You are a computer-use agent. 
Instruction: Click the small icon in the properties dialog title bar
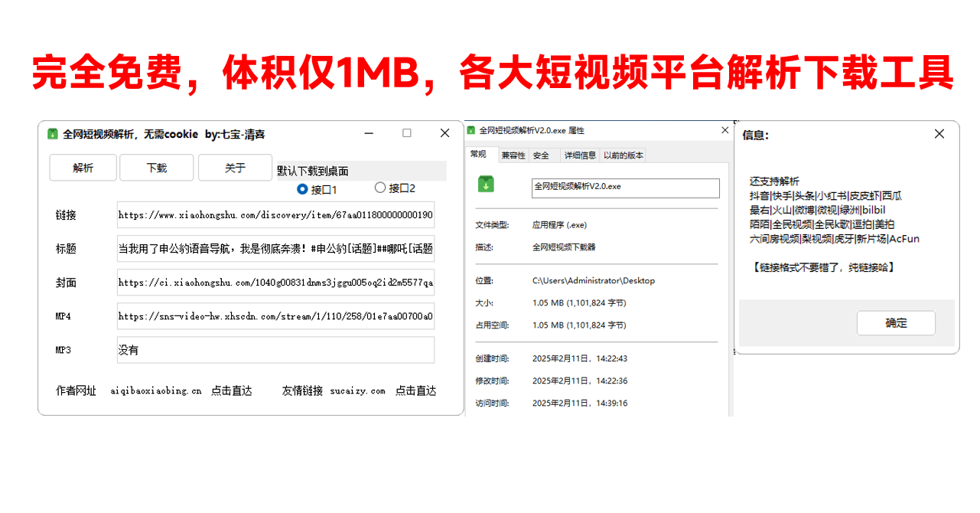point(470,130)
